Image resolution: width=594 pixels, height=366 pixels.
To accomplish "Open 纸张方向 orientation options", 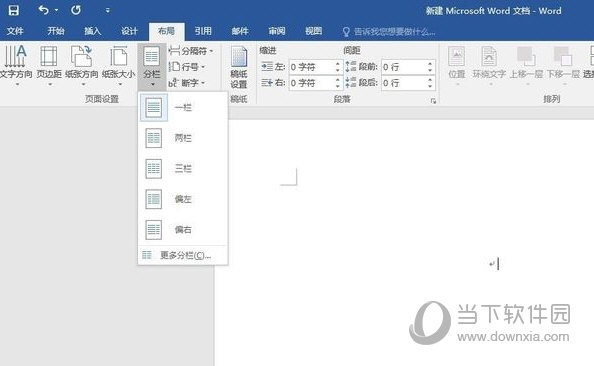I will pos(81,65).
